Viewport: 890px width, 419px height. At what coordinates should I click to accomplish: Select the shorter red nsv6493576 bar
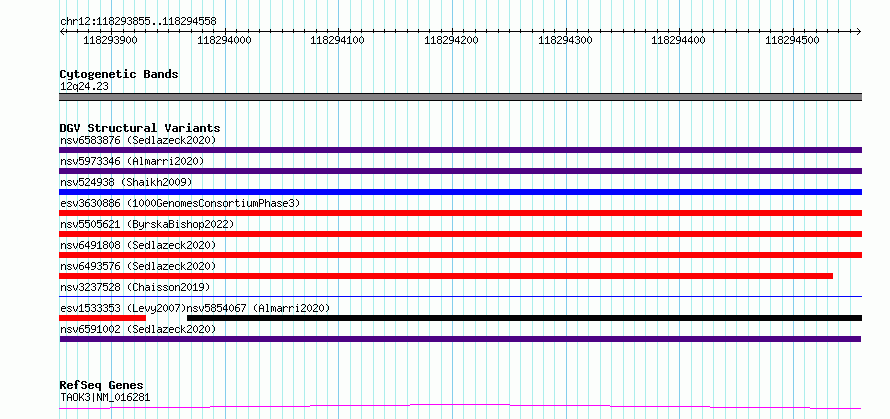click(446, 276)
